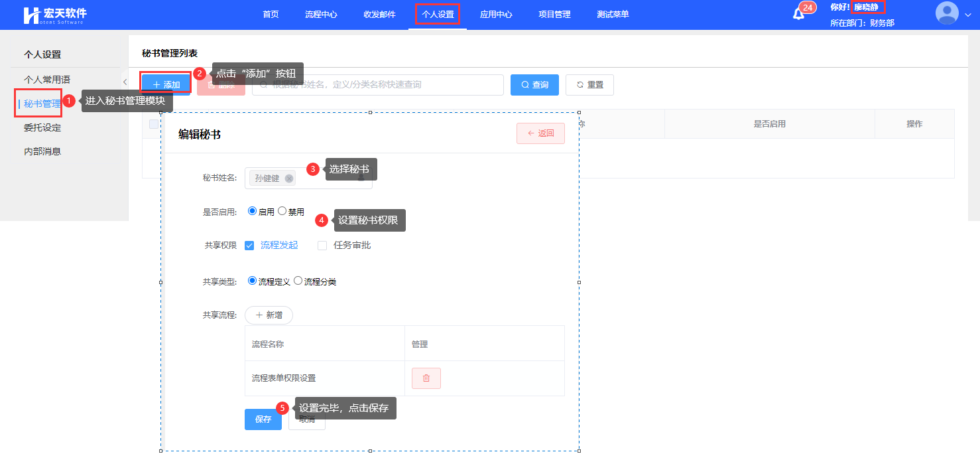980x454 pixels.
Task: Go to 应用中心 in the top menu
Action: click(x=495, y=15)
